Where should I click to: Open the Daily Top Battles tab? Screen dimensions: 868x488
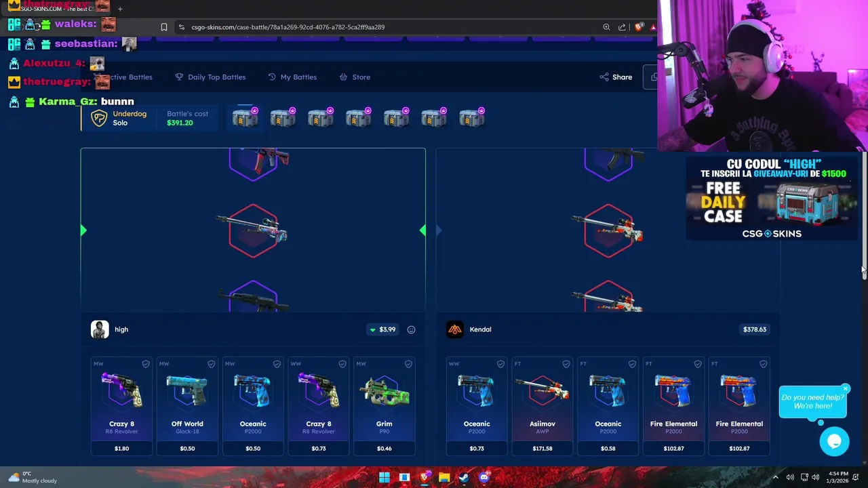(x=210, y=77)
